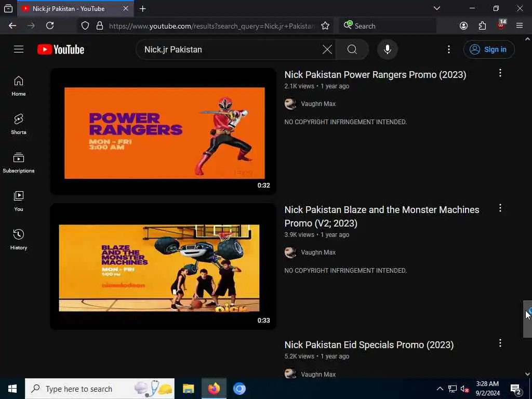Open a new tab with the plus button
The image size is (532, 399).
[x=143, y=9]
